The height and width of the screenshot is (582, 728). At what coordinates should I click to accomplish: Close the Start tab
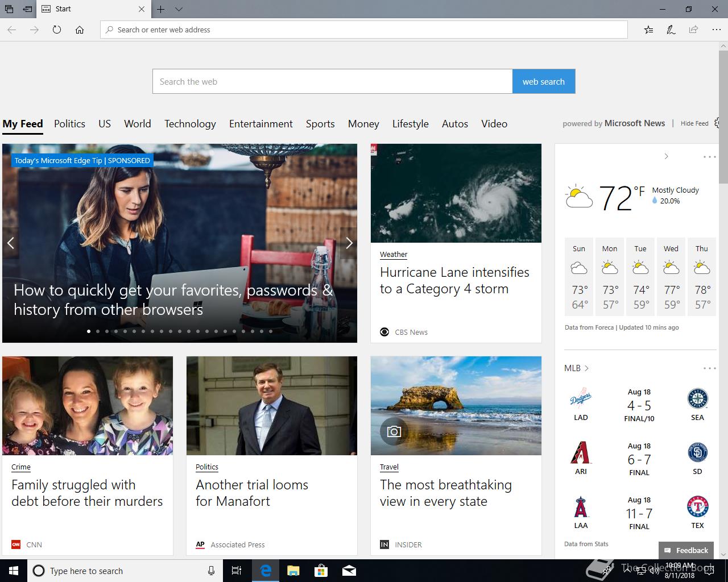click(x=142, y=9)
